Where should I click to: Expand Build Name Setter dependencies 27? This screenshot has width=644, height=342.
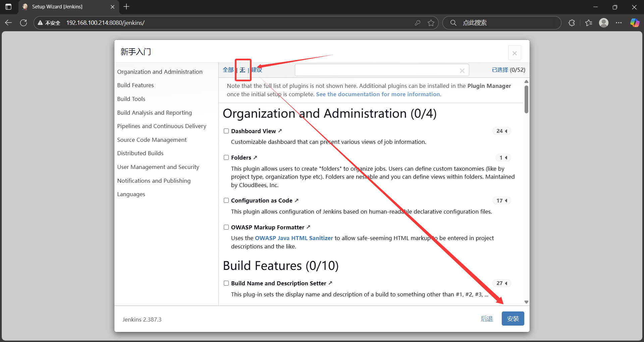click(x=502, y=283)
